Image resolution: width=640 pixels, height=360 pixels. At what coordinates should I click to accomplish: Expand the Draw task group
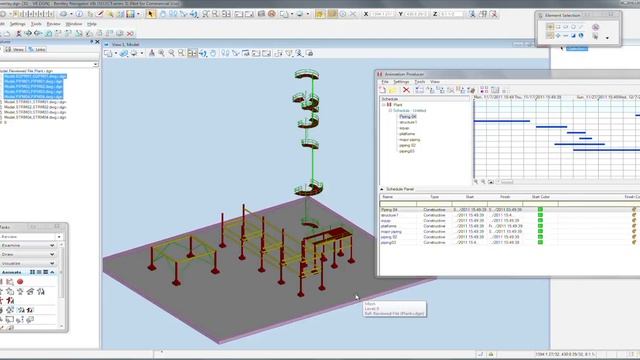(52, 254)
